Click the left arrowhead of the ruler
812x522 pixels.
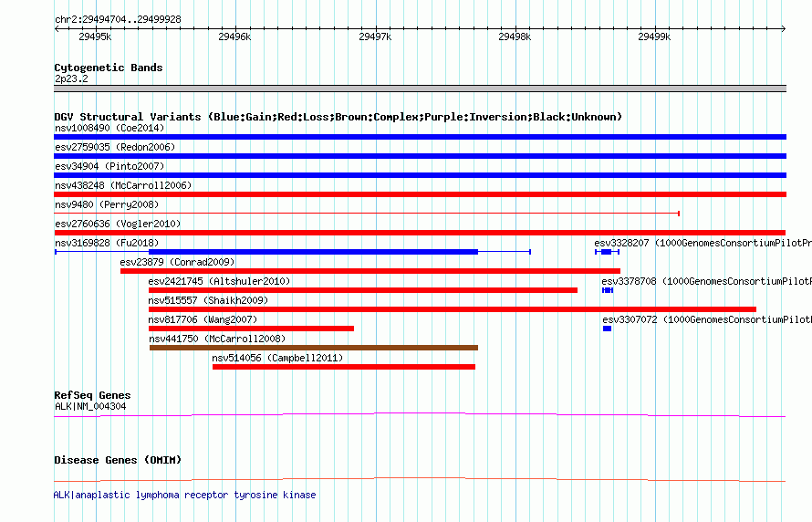click(x=57, y=29)
